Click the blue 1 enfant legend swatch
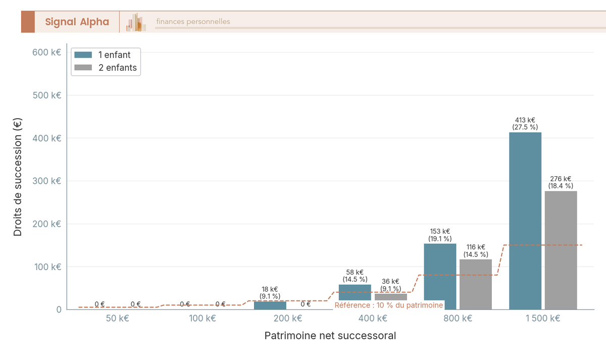This screenshot has height=364, width=606. (83, 55)
